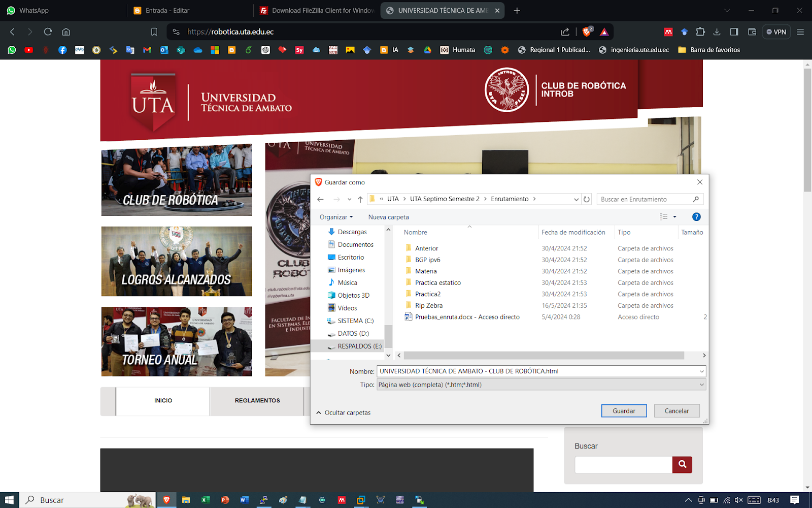The height and width of the screenshot is (508, 812).
Task: Click the view layout icon in dialog
Action: tap(663, 217)
